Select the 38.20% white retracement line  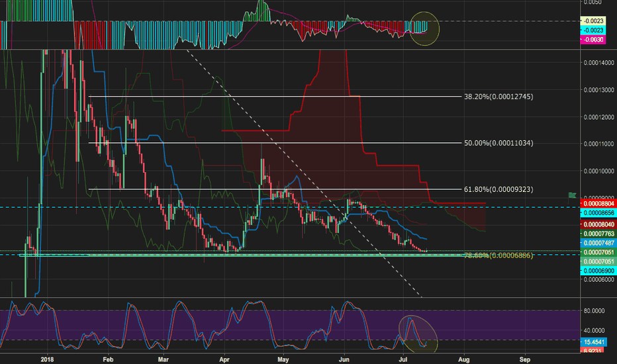tap(275, 97)
